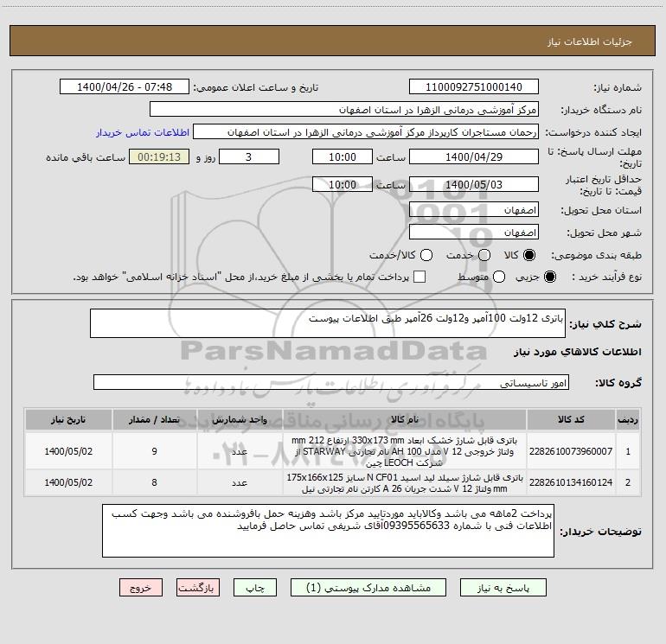This screenshot has width=666, height=644.
Task: Click the جزئیات اطلاعات نیاز header title
Action: click(x=589, y=41)
